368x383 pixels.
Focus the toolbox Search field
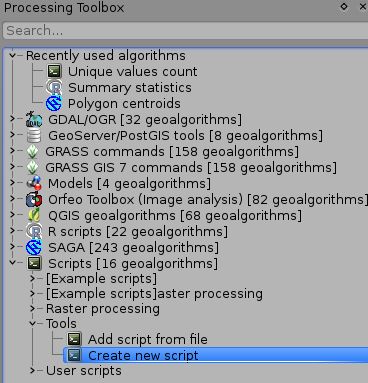(186, 31)
